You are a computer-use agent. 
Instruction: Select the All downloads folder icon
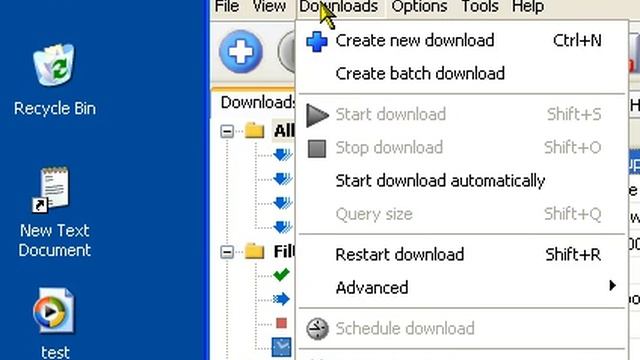(255, 130)
